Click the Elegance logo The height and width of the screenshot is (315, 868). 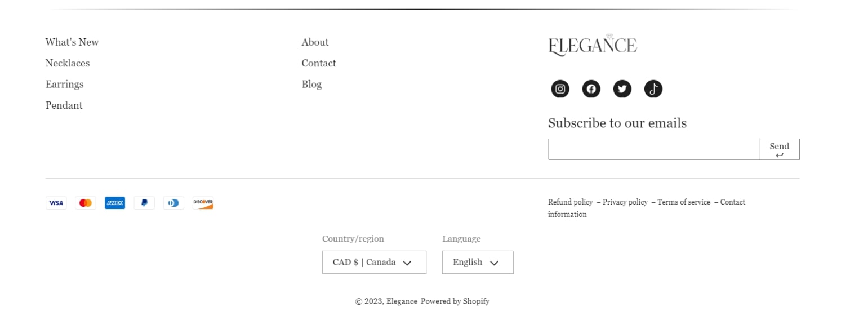tap(593, 45)
